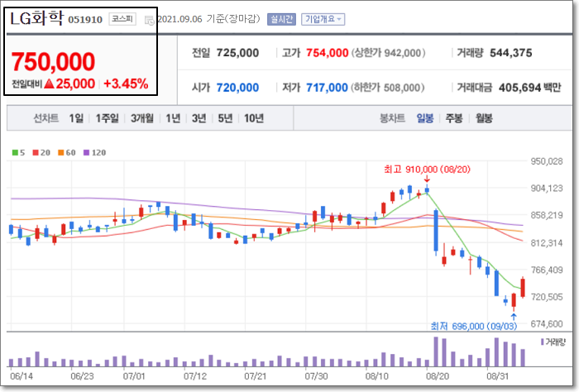This screenshot has height=392, width=579.
Task: Click the current price 750,000
Action: [x=53, y=61]
